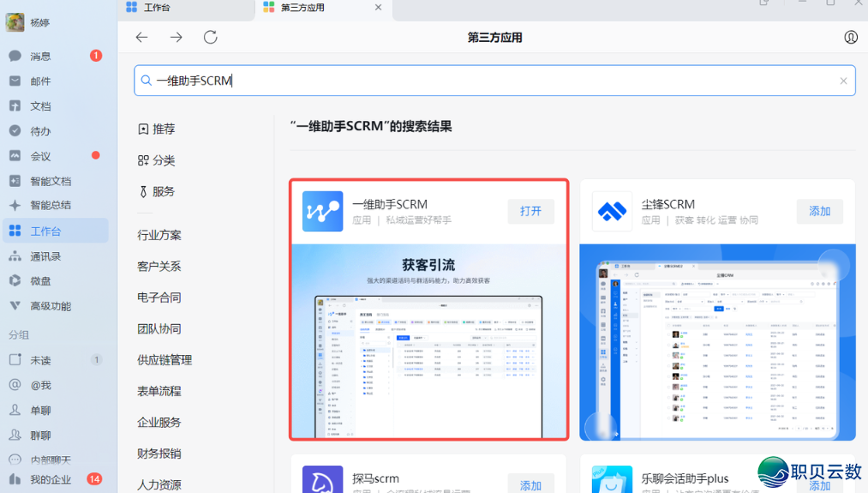Select 服务 in the category menu
The image size is (868, 493).
pyautogui.click(x=157, y=192)
